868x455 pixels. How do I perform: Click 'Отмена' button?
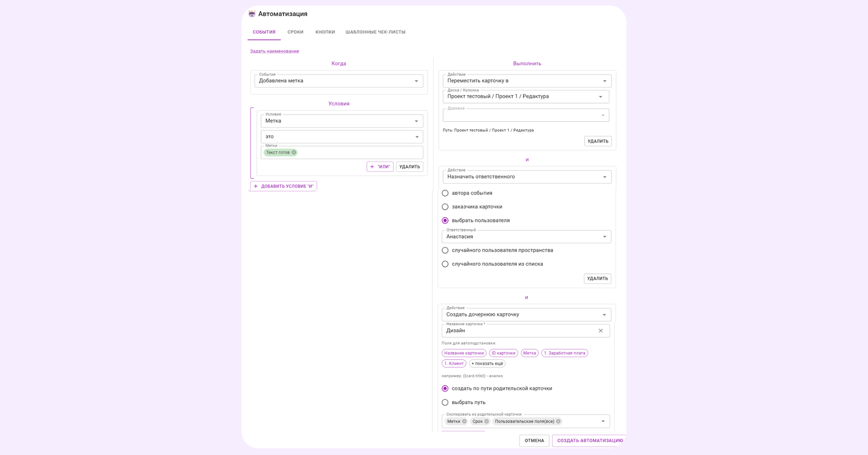click(534, 441)
